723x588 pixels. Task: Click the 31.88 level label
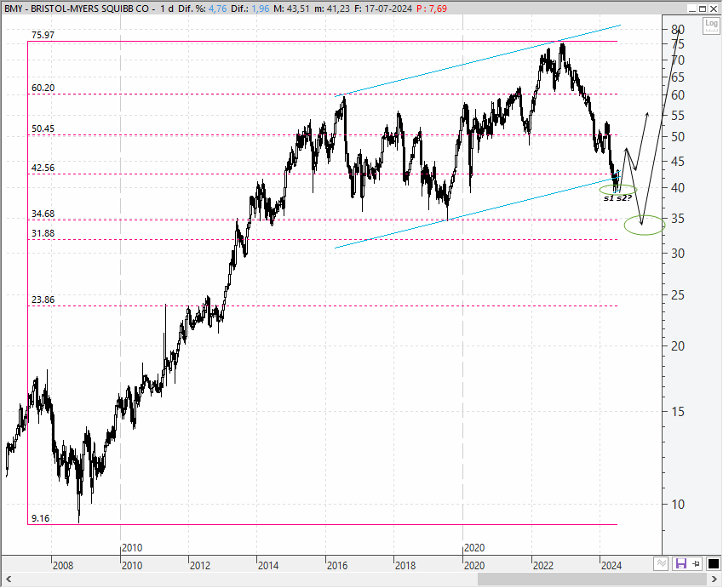tap(43, 233)
